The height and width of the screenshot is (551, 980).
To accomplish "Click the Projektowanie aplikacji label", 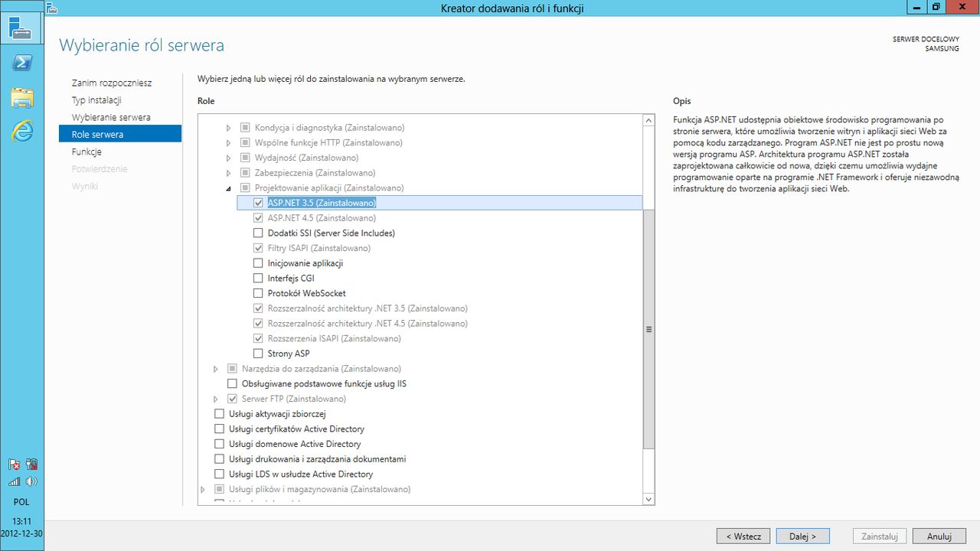I will click(329, 187).
